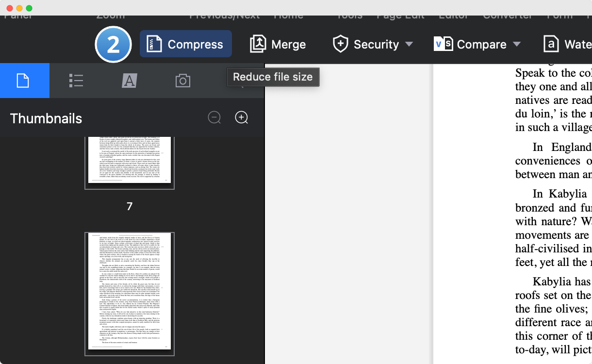Click the Watermark icon

pyautogui.click(x=551, y=44)
